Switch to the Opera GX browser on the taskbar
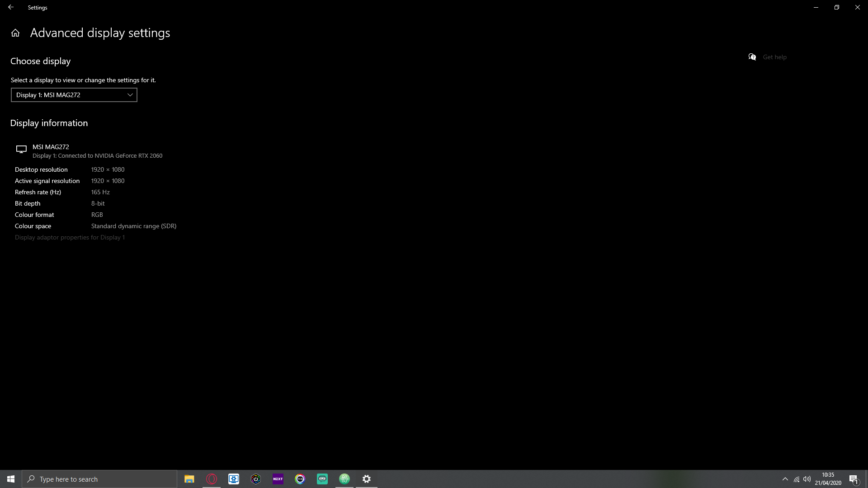Screen dimensions: 868x488 (x=212, y=479)
